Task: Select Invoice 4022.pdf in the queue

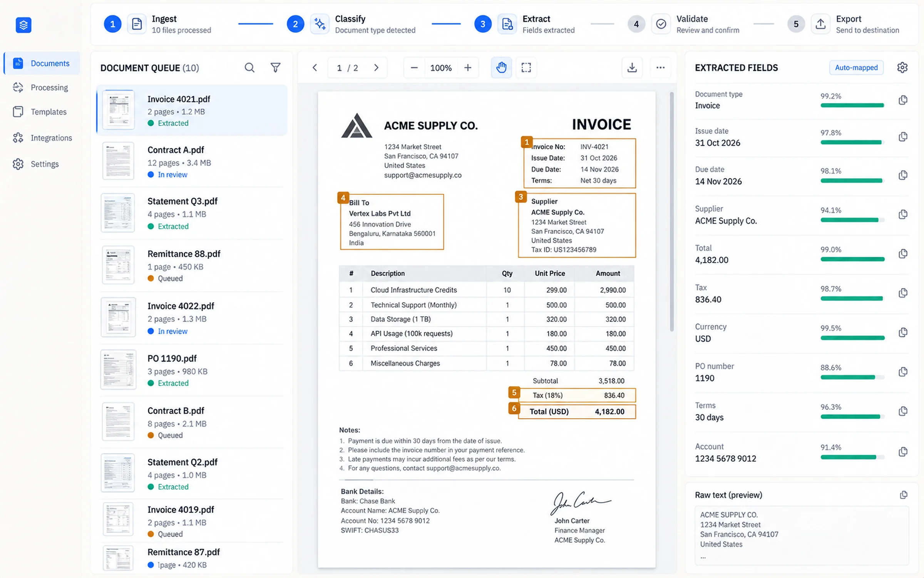Action: [192, 318]
